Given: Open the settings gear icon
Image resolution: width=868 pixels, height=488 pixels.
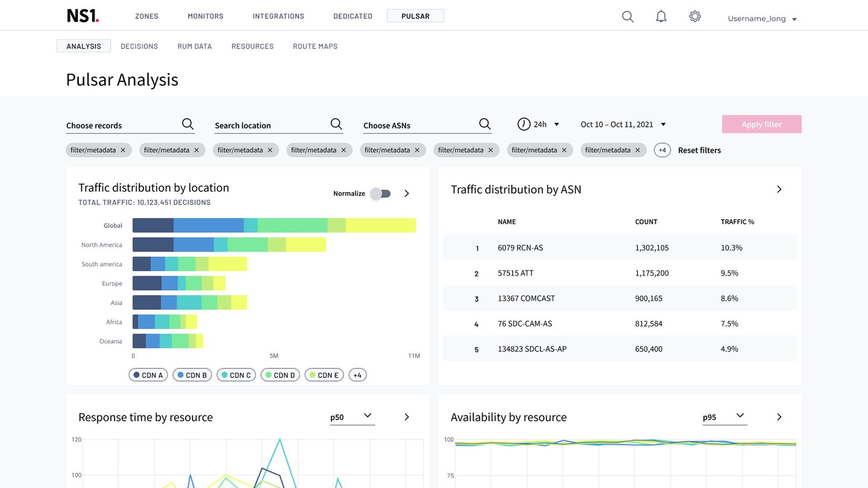Looking at the screenshot, I should (695, 17).
